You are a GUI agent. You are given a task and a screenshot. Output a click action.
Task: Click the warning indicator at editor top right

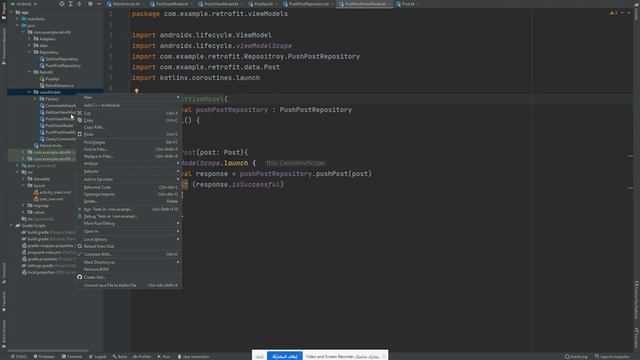[x=613, y=13]
